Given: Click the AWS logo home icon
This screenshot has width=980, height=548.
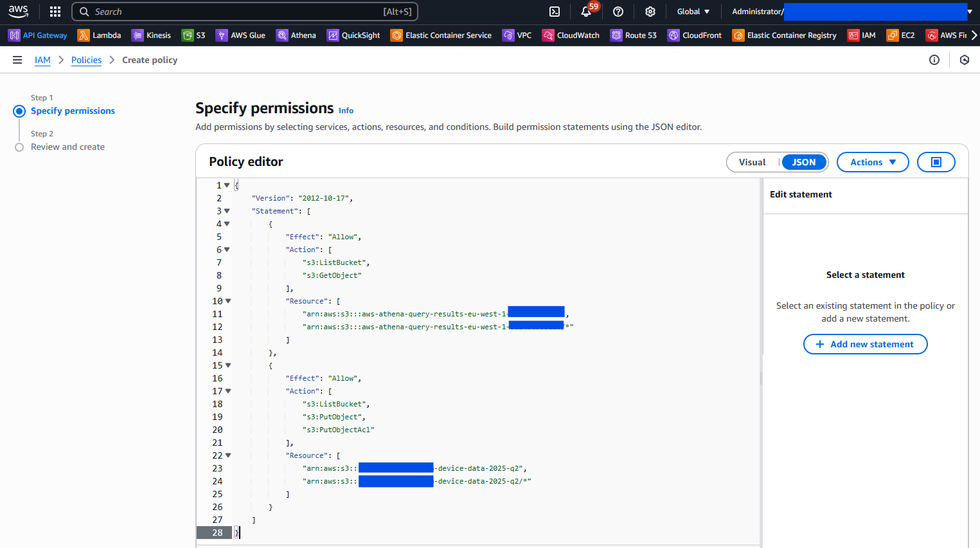Looking at the screenshot, I should point(19,12).
